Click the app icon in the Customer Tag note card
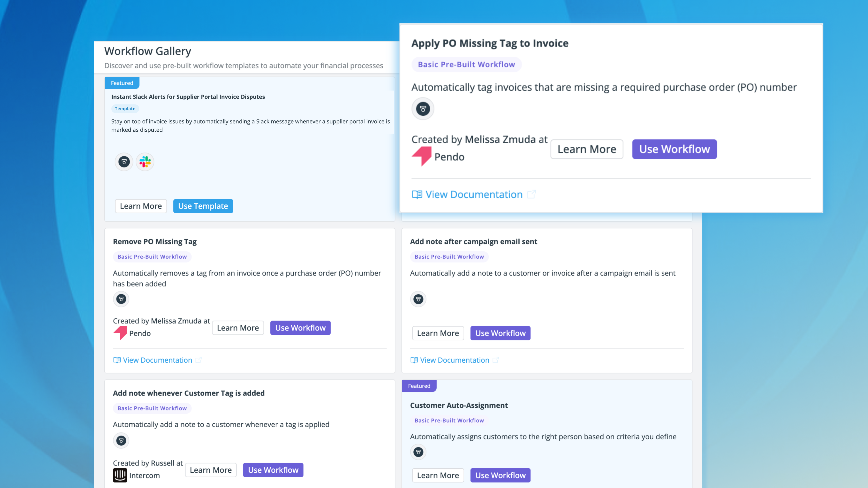 (121, 440)
